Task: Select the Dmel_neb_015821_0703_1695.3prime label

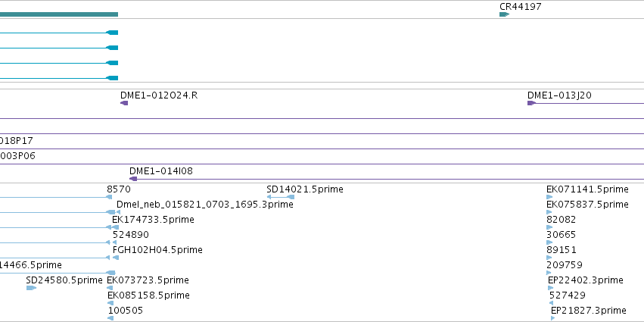Action: coord(205,204)
